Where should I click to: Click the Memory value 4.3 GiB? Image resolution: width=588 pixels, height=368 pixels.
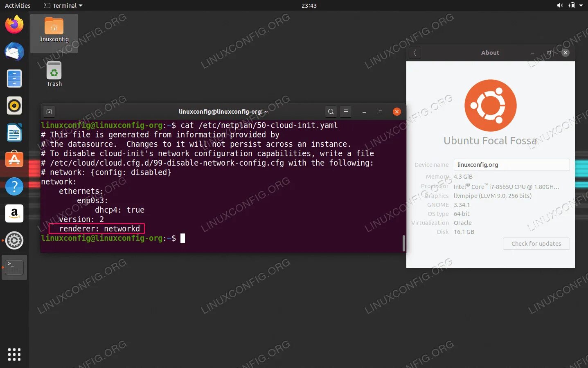[x=463, y=177]
